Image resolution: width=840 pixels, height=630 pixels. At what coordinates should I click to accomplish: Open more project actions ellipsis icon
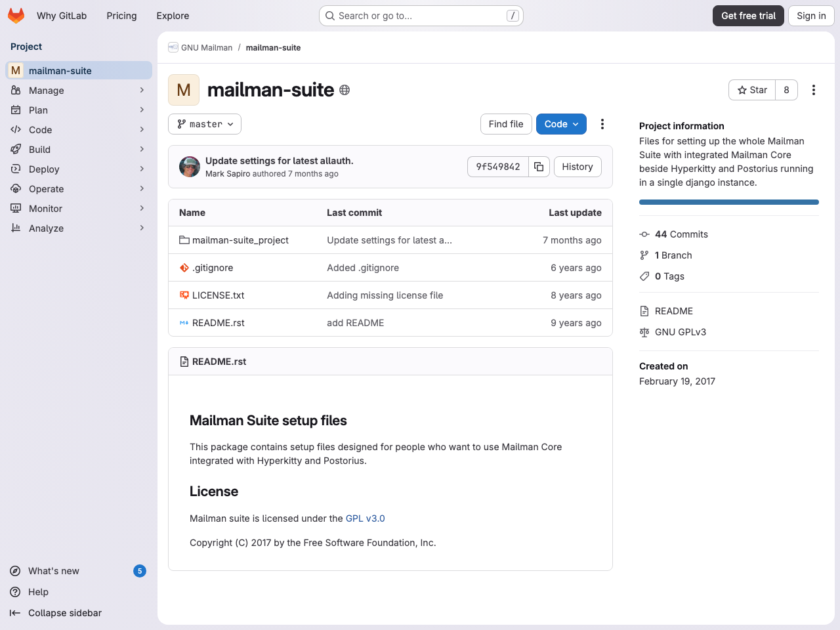click(814, 90)
